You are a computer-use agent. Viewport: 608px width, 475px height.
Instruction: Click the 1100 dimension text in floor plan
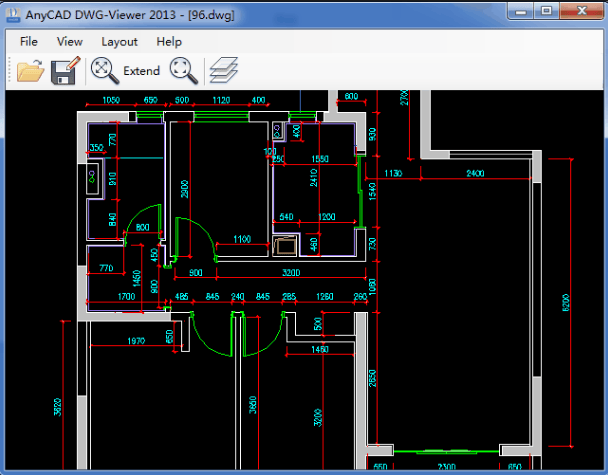pos(241,239)
